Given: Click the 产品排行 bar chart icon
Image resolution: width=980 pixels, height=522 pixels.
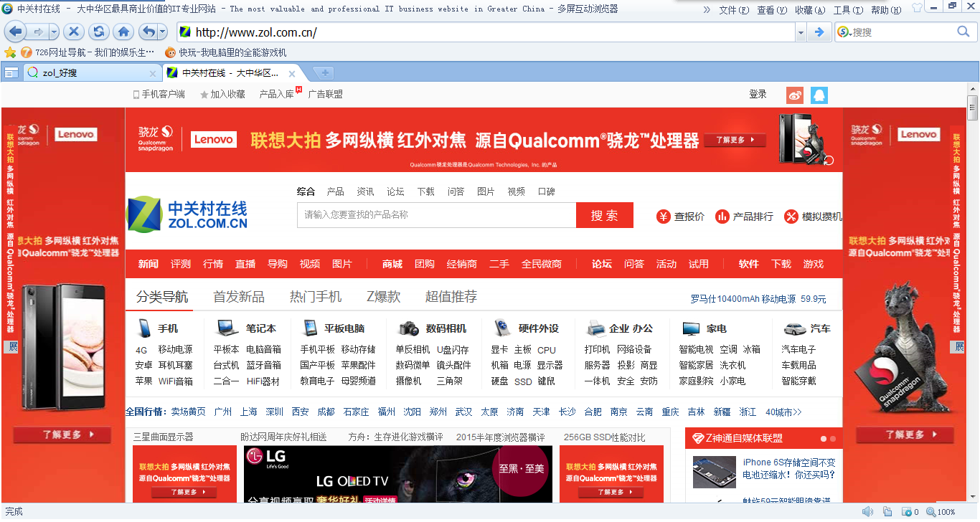Looking at the screenshot, I should (722, 216).
